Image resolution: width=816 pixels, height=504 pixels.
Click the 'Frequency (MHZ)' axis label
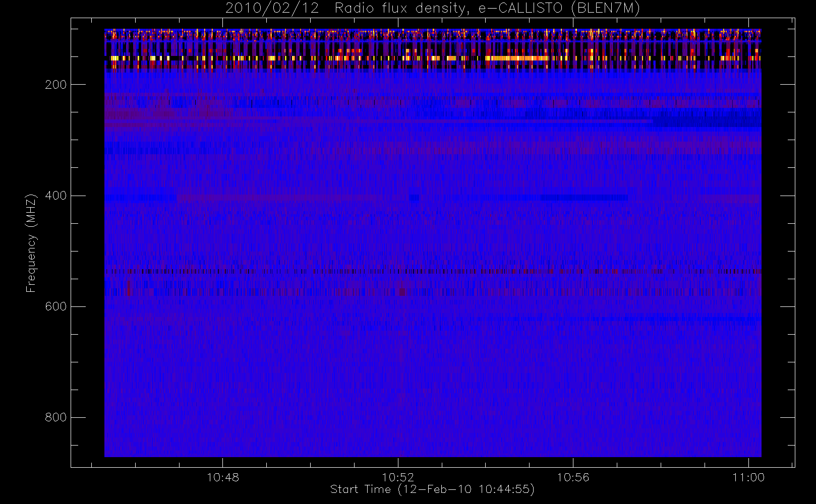click(x=31, y=243)
